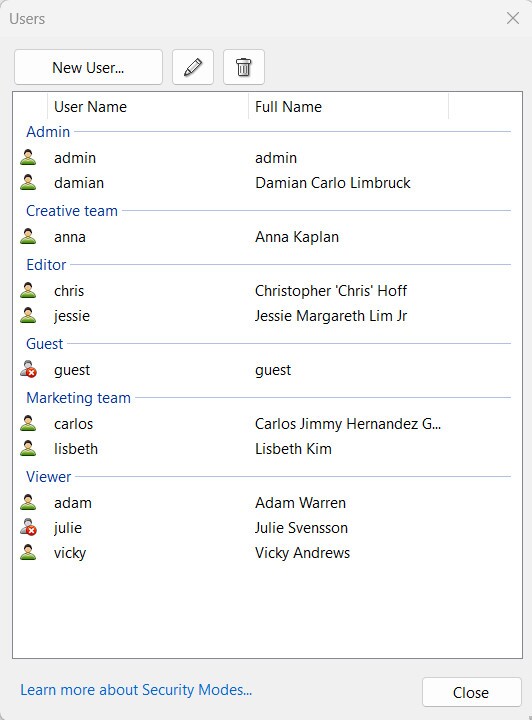Select the Lisbeth Kim row
Viewport: 532px width, 720px height.
pyautogui.click(x=267, y=449)
